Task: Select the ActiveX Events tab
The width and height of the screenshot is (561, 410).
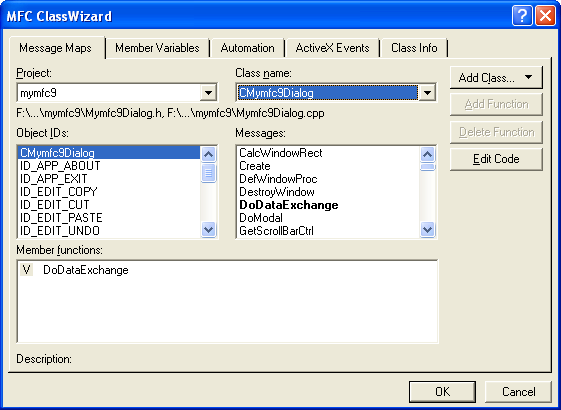Action: pos(332,48)
